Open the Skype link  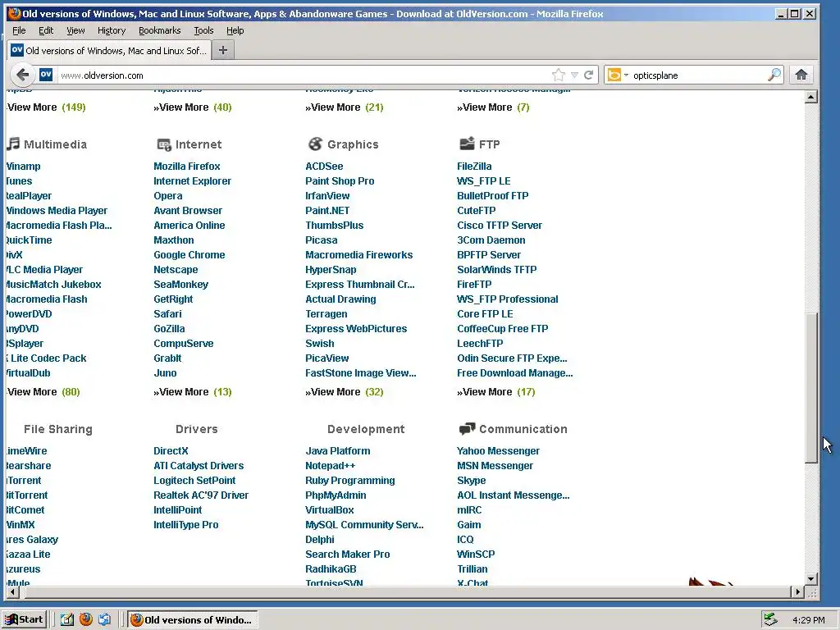(x=472, y=481)
